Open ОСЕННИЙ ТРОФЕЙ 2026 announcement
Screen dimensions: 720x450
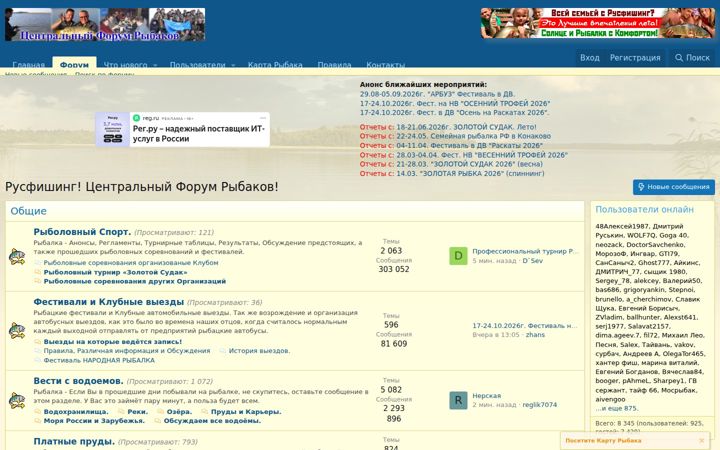coord(455,103)
